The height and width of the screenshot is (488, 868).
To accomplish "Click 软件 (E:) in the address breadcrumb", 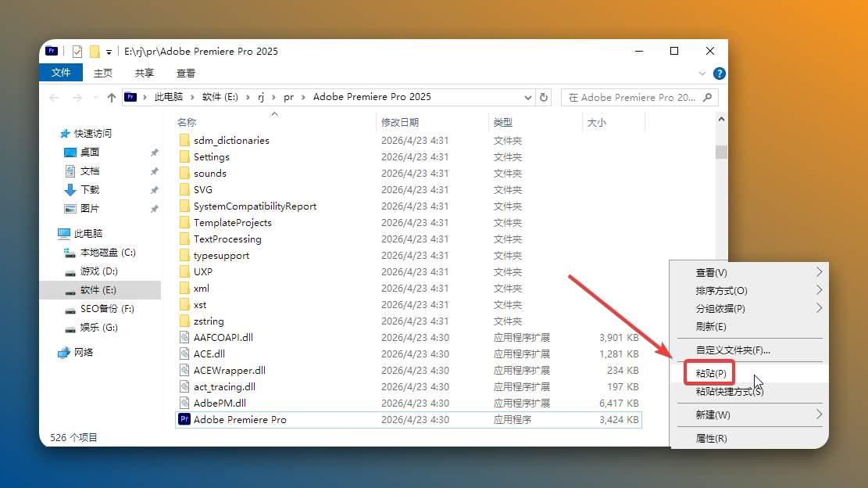I will (x=220, y=97).
